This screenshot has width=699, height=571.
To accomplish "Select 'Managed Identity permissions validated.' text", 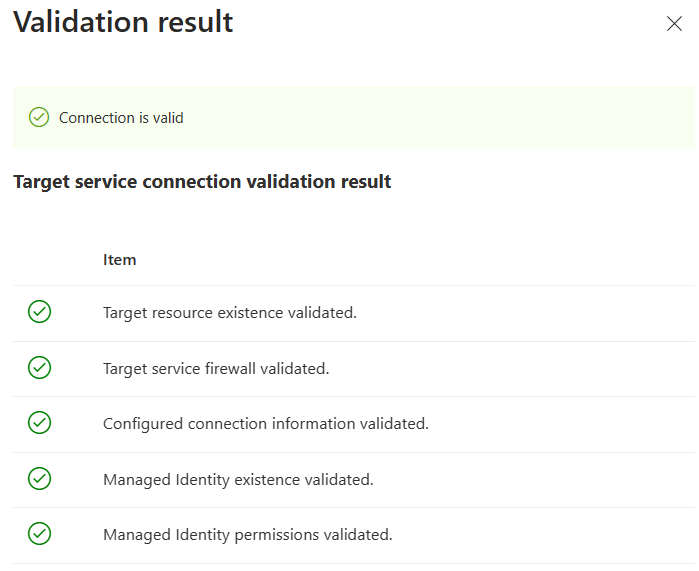I will click(247, 535).
